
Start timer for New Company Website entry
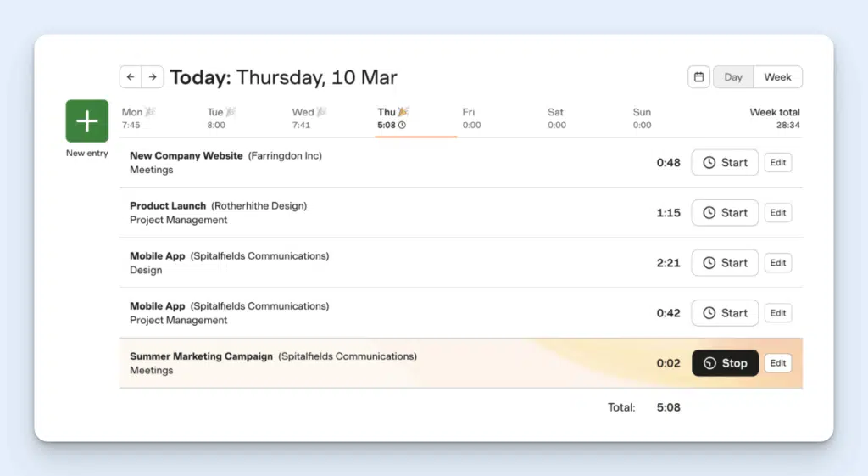pos(725,163)
